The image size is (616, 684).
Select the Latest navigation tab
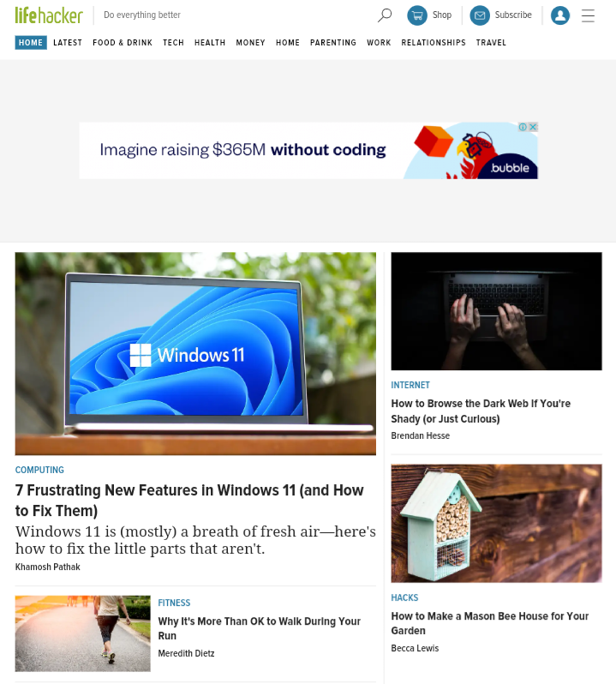(68, 43)
